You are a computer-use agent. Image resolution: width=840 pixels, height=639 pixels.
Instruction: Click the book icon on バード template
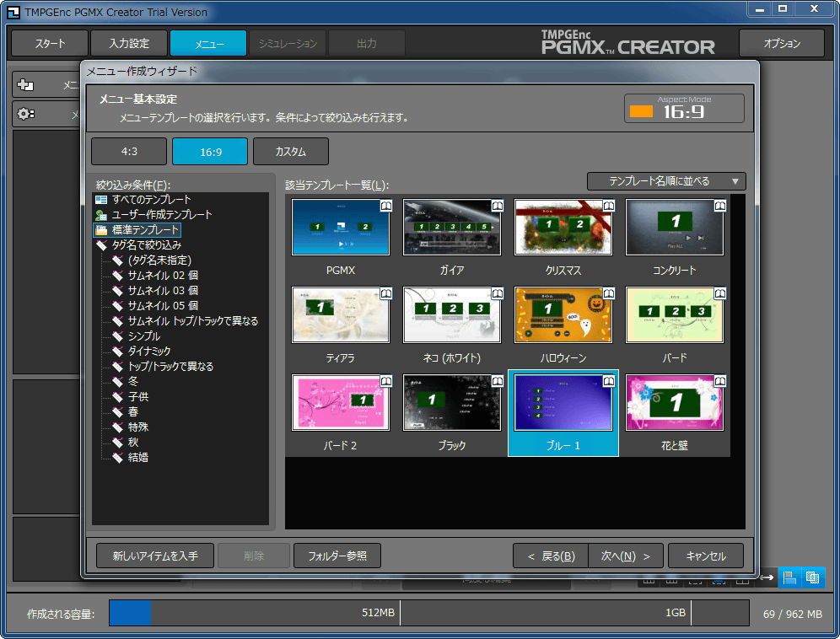pos(720,293)
